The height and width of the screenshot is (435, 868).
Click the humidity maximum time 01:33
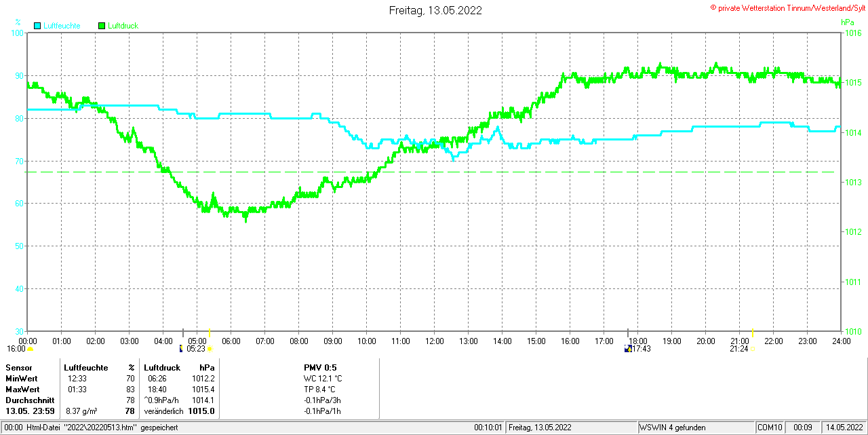[77, 390]
